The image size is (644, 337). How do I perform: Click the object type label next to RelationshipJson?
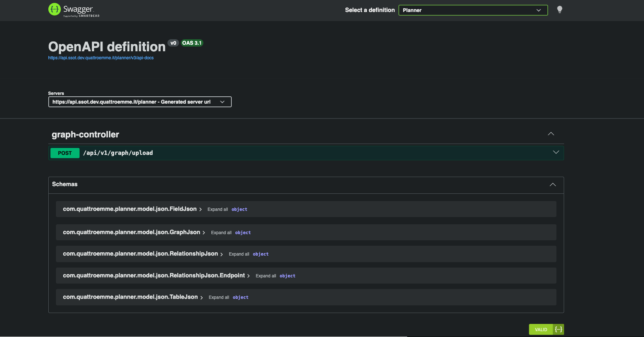pos(260,254)
